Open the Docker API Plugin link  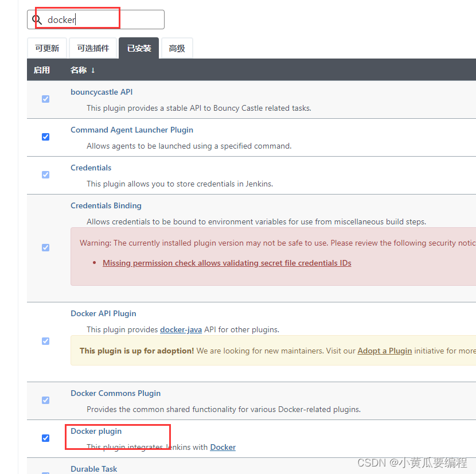click(x=103, y=313)
